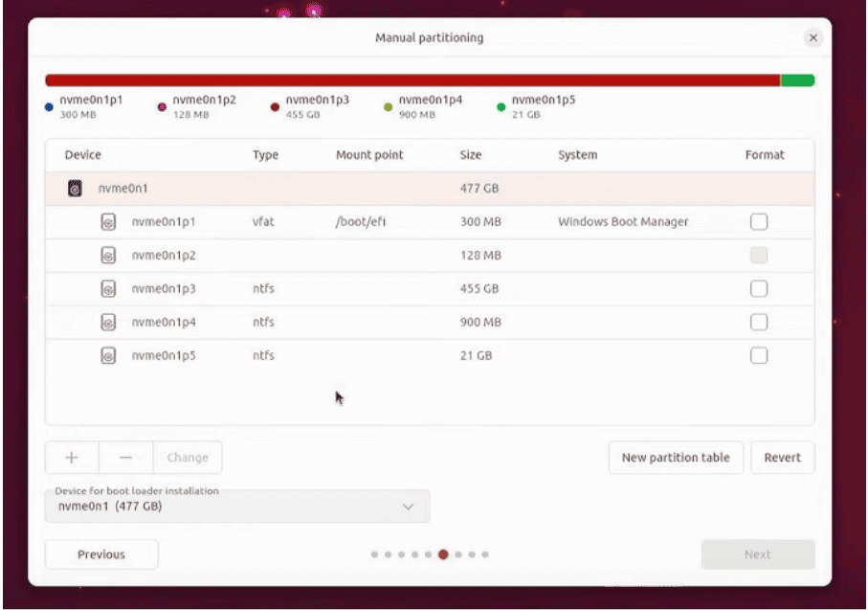Click the New partition table button

click(675, 458)
